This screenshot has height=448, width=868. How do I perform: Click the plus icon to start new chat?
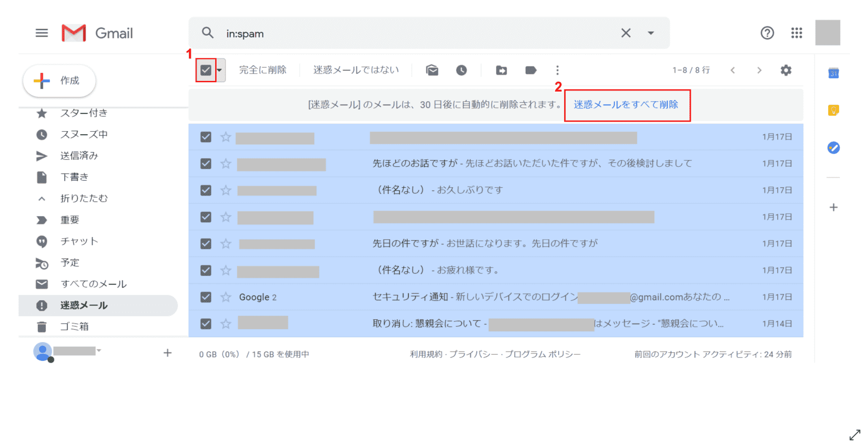click(x=167, y=353)
